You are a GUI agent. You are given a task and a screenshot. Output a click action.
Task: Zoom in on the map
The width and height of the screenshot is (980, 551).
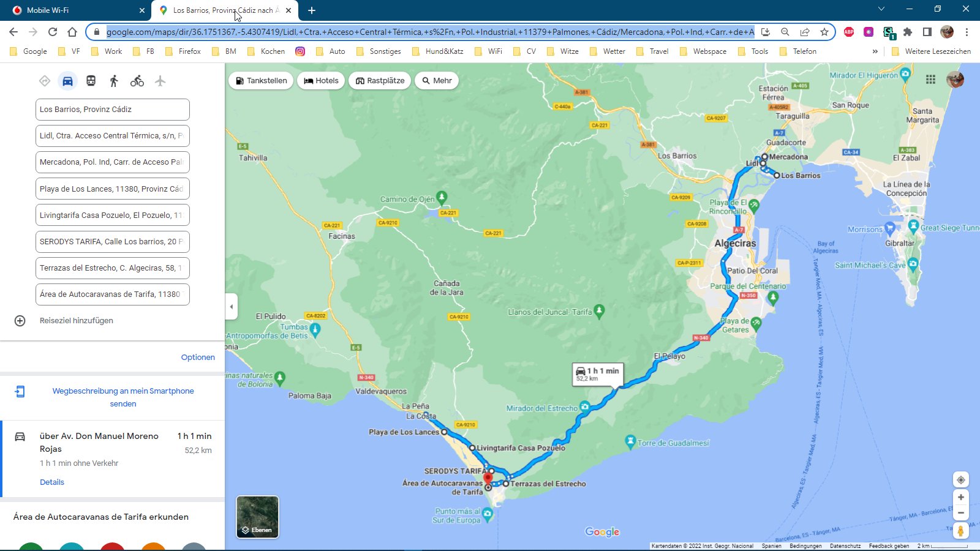960,497
